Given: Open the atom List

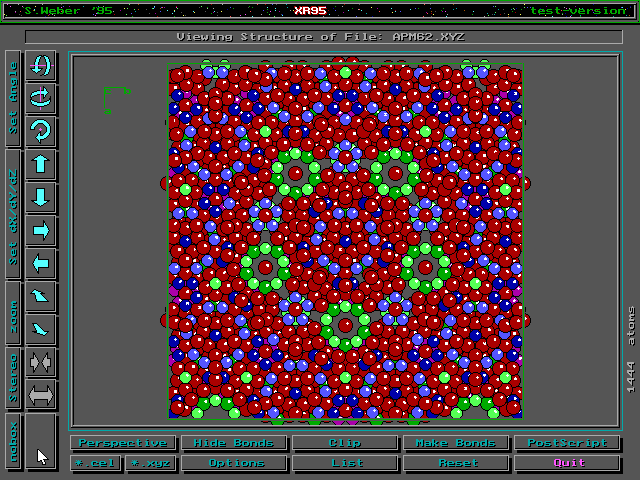Looking at the screenshot, I should click(x=345, y=463).
